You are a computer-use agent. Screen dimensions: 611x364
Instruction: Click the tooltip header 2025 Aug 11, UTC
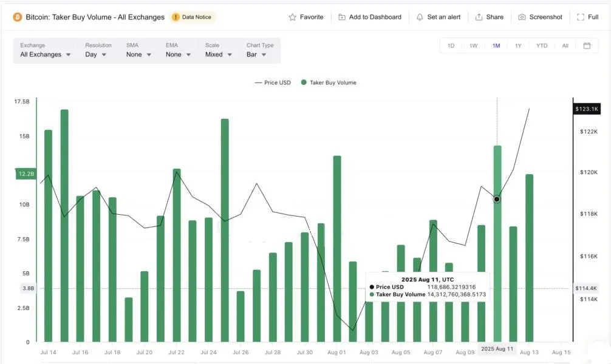428,280
